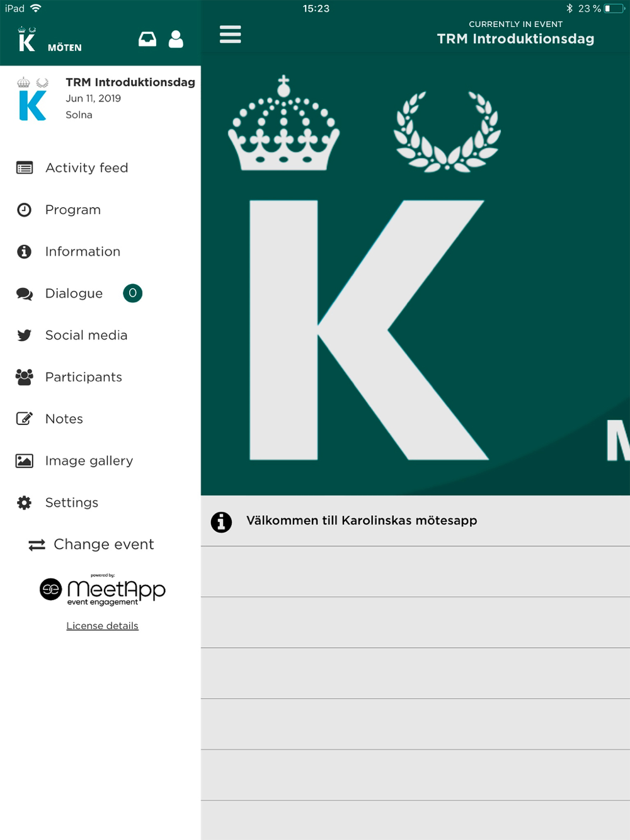630x840 pixels.
Task: Click the Change event swap arrows icon
Action: 37,545
